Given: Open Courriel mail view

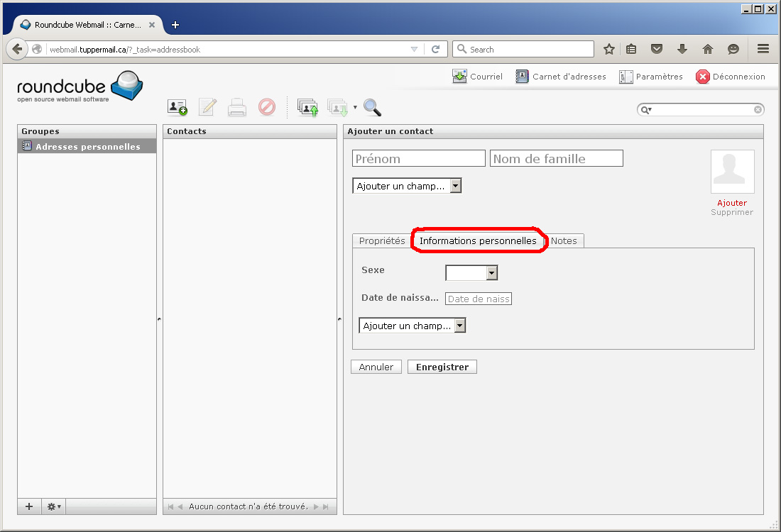Looking at the screenshot, I should (x=477, y=77).
